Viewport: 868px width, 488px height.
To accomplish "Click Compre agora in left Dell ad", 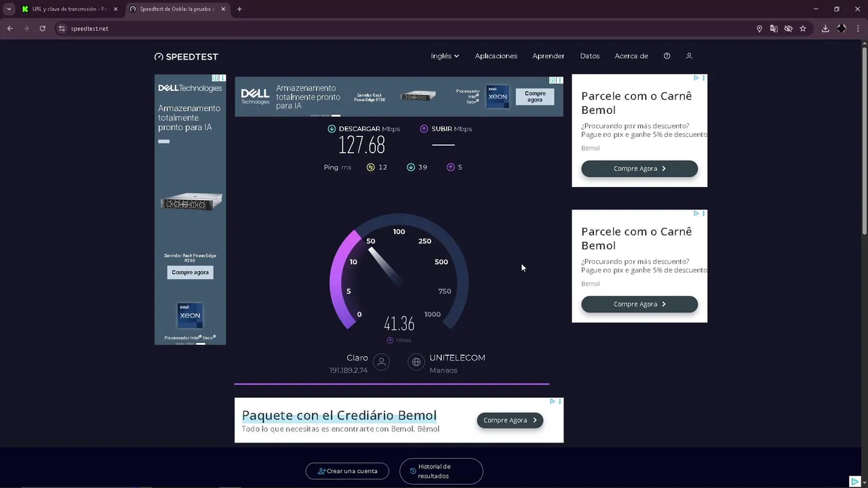I will [x=190, y=272].
